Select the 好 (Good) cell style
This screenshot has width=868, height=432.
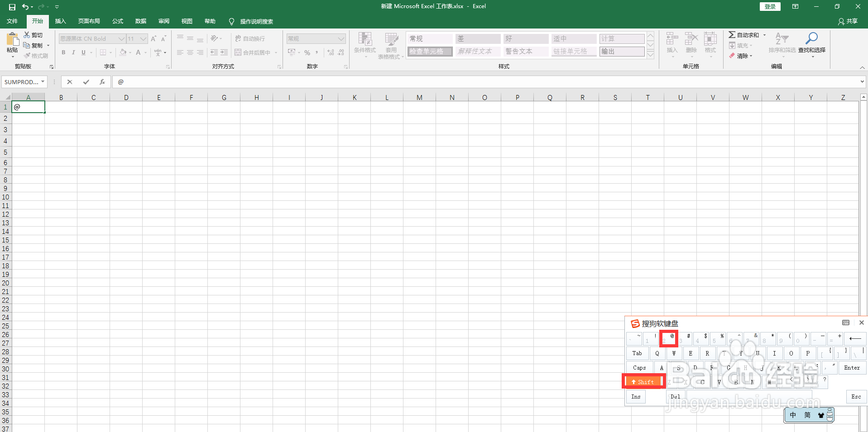[x=526, y=38]
